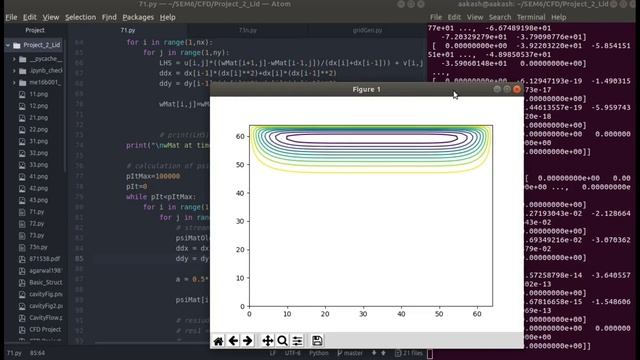The width and height of the screenshot is (640, 360).
Task: Open terminal Search menu
Action: coord(500,17)
